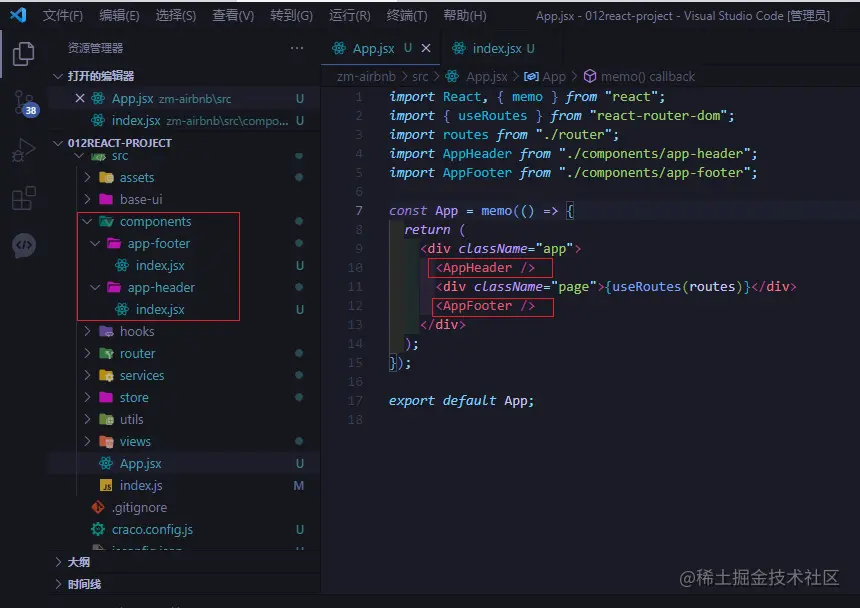The width and height of the screenshot is (860, 608).
Task: Click the hooks folder icon
Action: tap(106, 331)
